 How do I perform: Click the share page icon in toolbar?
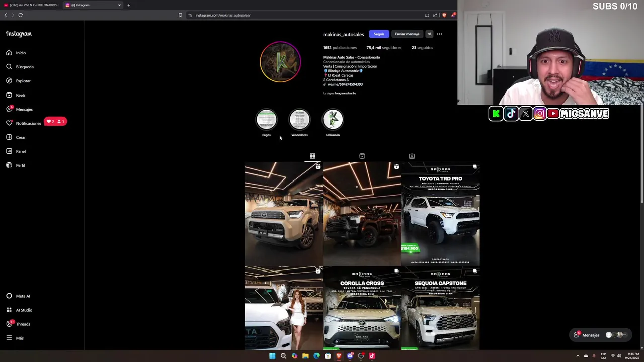point(435,15)
